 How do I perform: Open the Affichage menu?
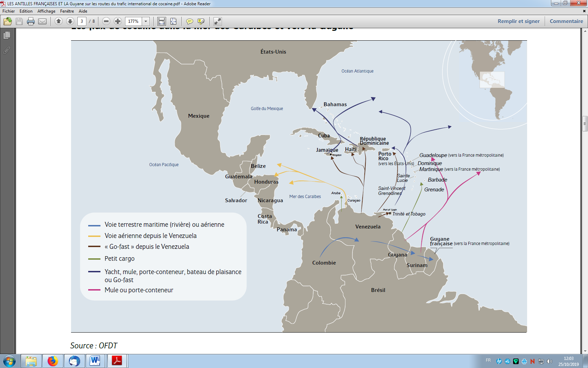(x=46, y=11)
